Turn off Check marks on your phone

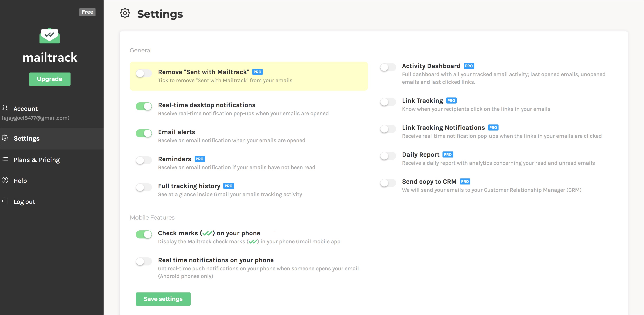(144, 234)
